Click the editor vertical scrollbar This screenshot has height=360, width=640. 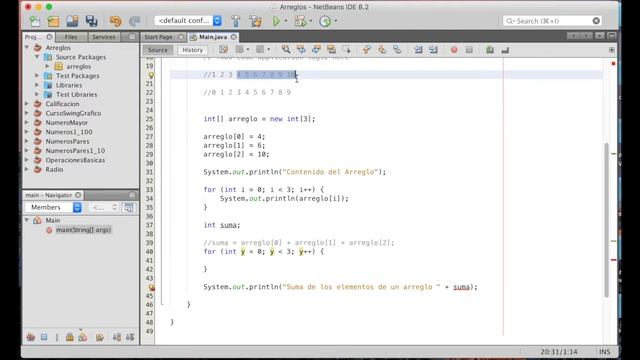607,220
